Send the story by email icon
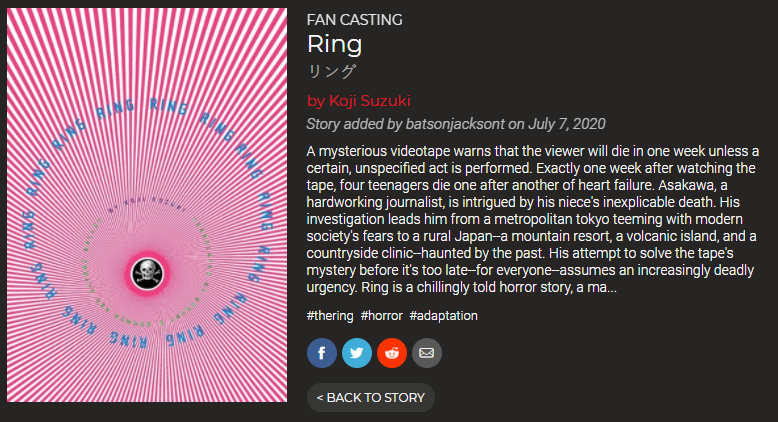The image size is (778, 422). (427, 353)
